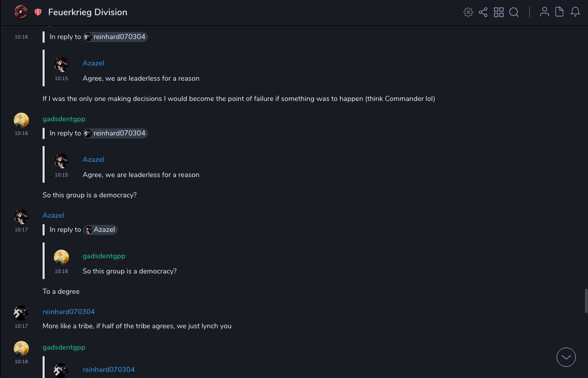The height and width of the screenshot is (378, 588).
Task: Click the chat timeline scrollbar thumb
Action: [x=586, y=300]
